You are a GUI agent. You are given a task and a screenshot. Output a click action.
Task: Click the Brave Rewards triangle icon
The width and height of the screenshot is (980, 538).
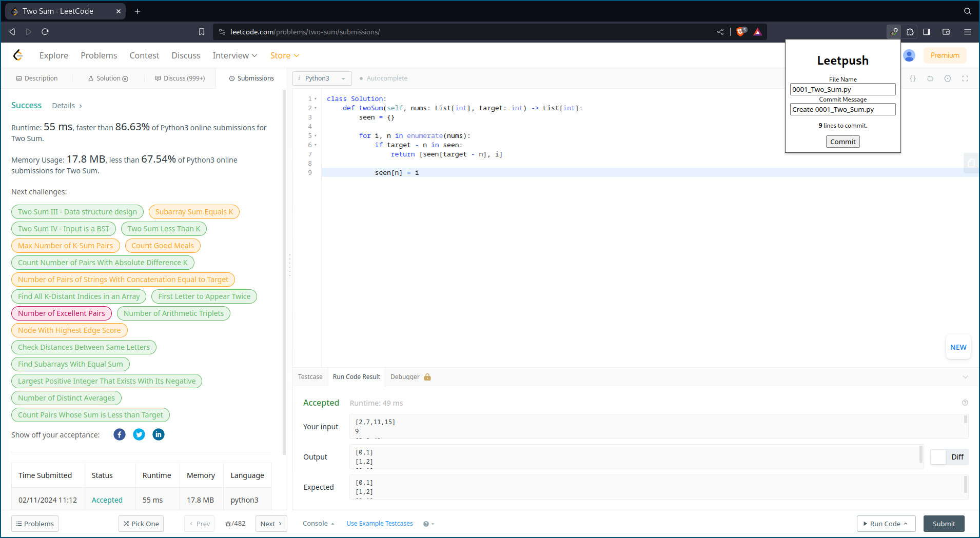click(x=758, y=32)
